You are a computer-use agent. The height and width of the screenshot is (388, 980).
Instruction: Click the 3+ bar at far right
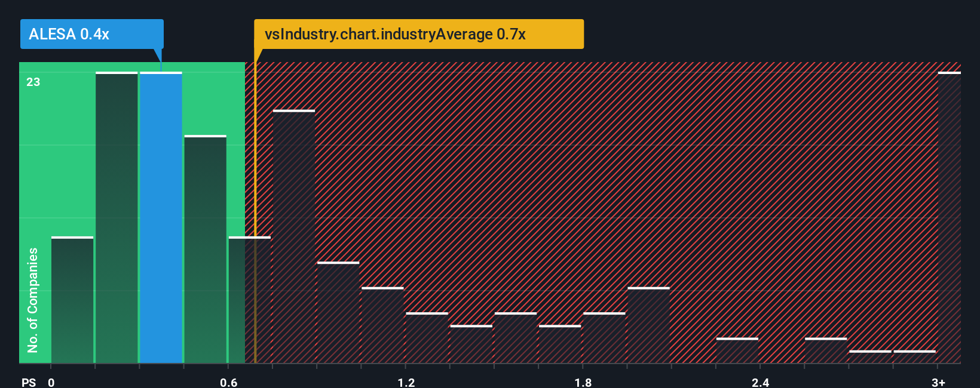click(949, 217)
